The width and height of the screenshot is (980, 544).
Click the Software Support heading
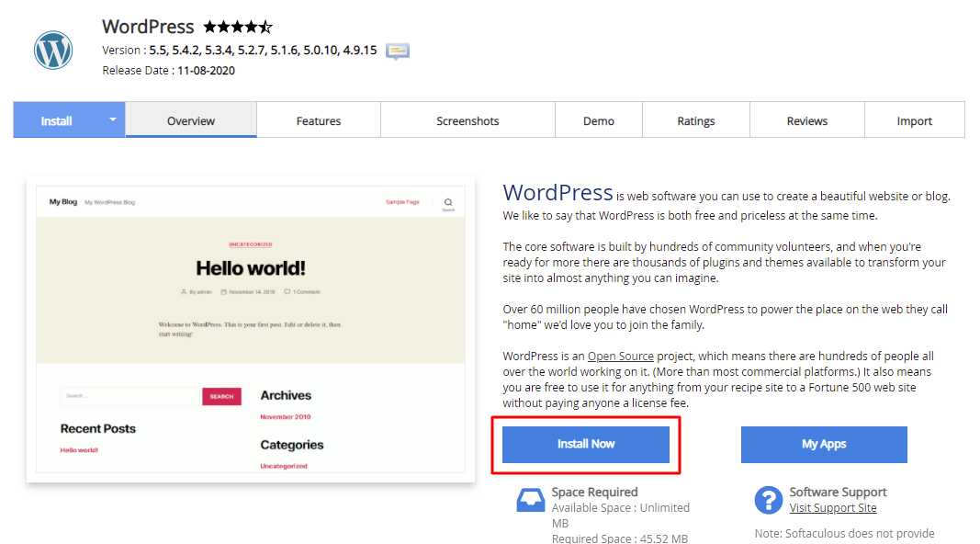click(839, 493)
